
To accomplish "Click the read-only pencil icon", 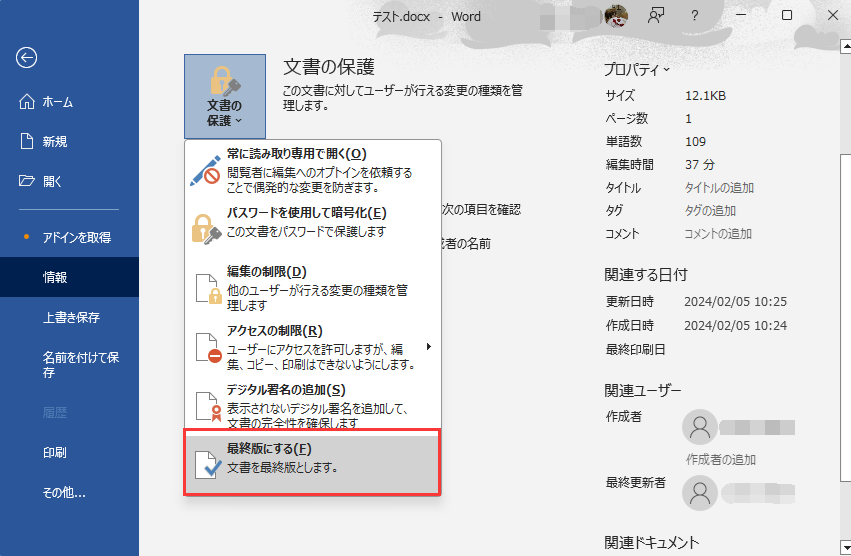I will tap(205, 170).
